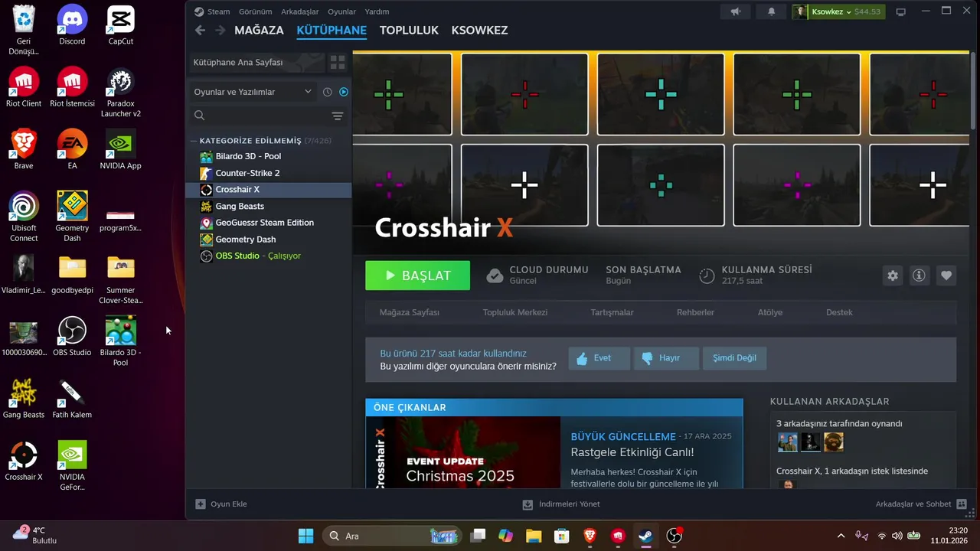Image resolution: width=980 pixels, height=551 pixels.
Task: Click Evet to recommend game
Action: [599, 358]
